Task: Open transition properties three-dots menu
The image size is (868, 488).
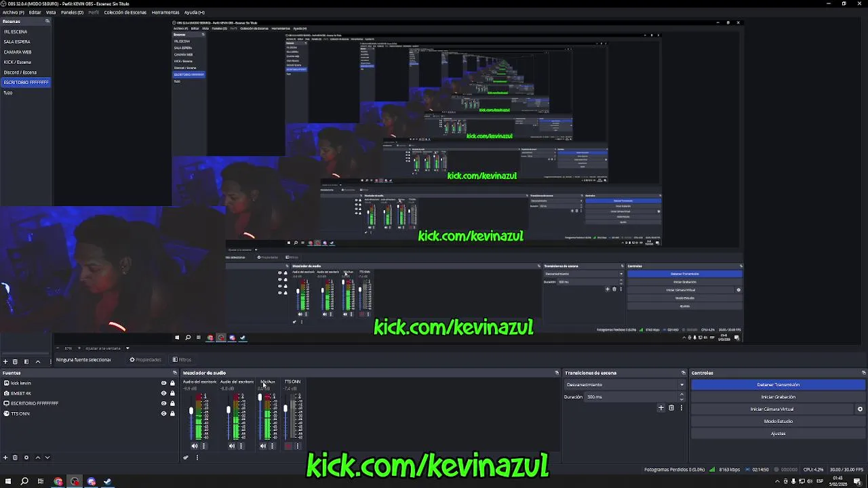Action: (682, 408)
